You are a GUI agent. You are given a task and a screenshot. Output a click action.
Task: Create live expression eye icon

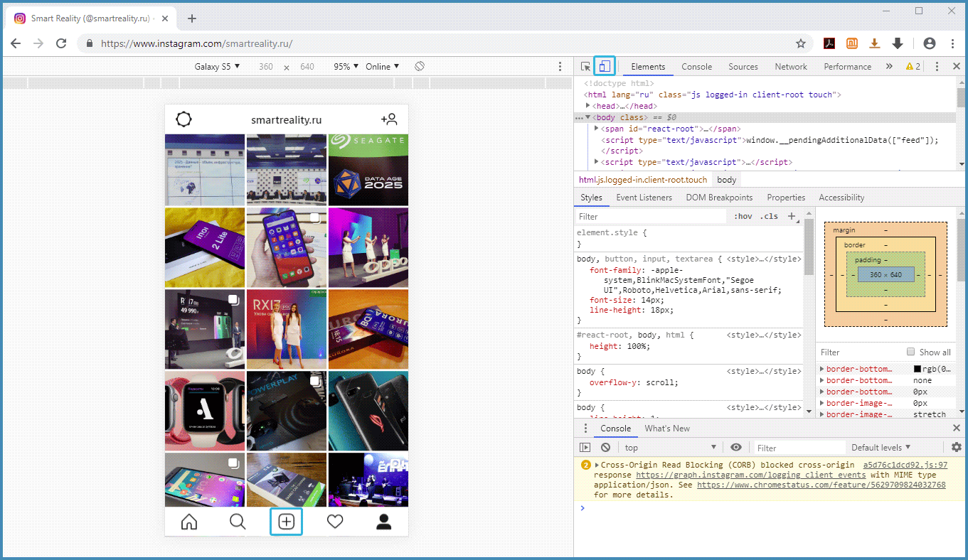click(736, 448)
